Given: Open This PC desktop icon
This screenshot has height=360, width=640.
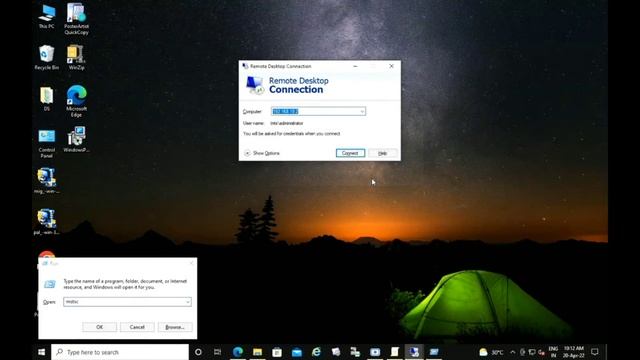Looking at the screenshot, I should point(47,16).
